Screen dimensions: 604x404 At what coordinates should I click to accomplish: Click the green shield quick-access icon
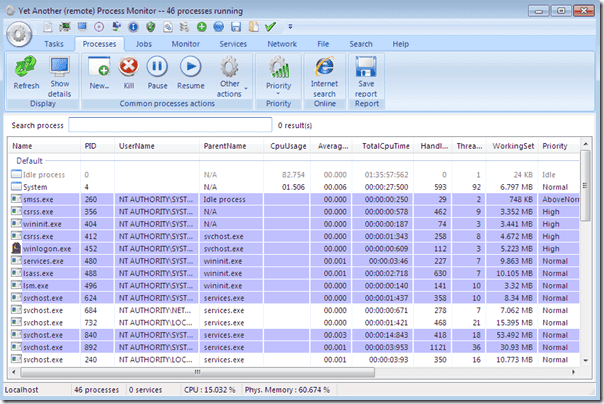click(x=151, y=27)
